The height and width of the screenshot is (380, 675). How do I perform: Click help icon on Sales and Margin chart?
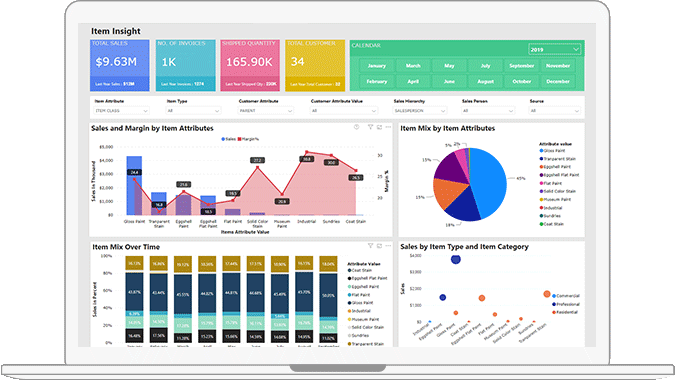356,127
